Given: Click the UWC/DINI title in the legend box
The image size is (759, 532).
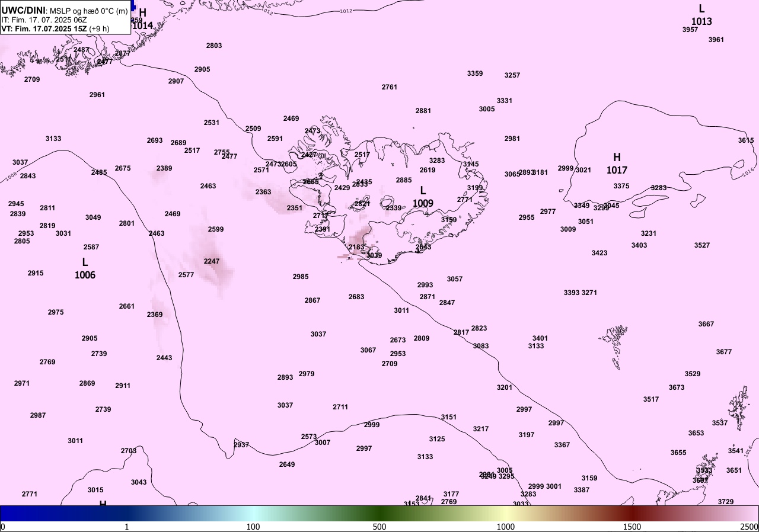Looking at the screenshot, I should coord(23,10).
